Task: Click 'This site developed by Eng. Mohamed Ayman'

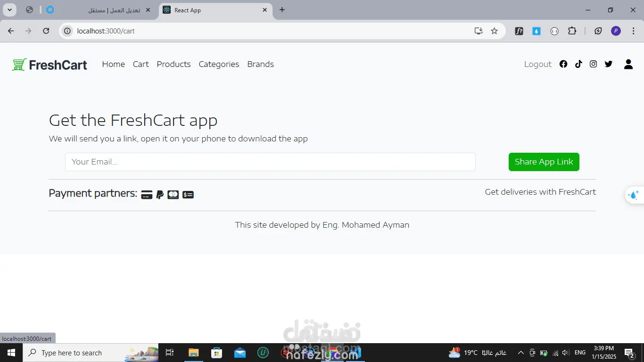Action: 322,225
